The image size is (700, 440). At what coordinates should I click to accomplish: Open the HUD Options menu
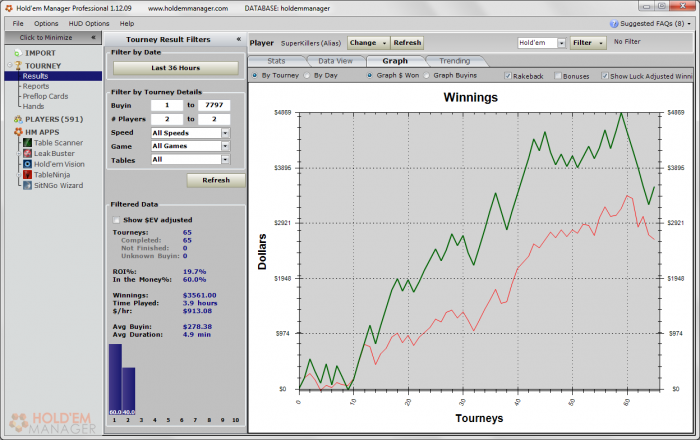pyautogui.click(x=89, y=24)
